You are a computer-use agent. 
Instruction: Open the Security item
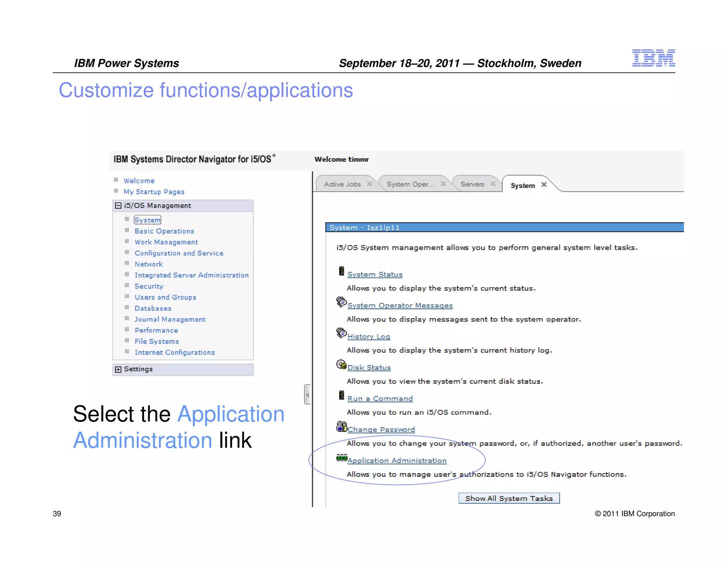(x=149, y=286)
